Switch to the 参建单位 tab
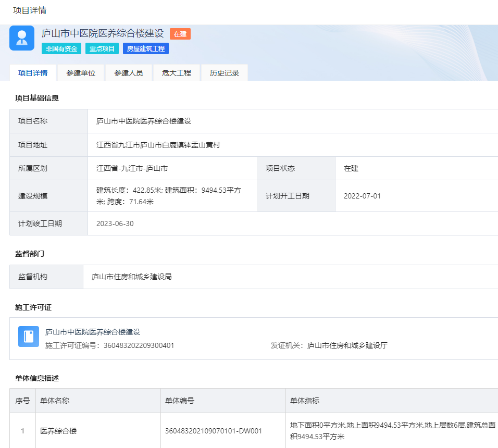Screen dimensions: 498x448 coord(81,73)
